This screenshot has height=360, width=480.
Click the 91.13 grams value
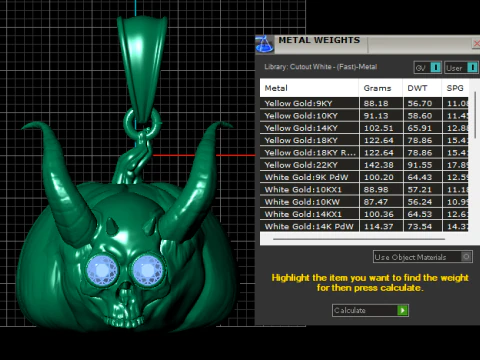pos(376,116)
